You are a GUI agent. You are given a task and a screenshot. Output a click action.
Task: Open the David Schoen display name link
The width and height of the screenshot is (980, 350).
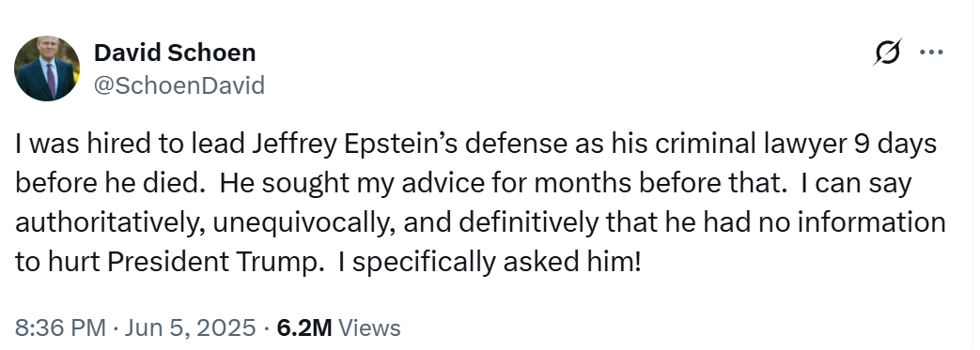[x=175, y=53]
